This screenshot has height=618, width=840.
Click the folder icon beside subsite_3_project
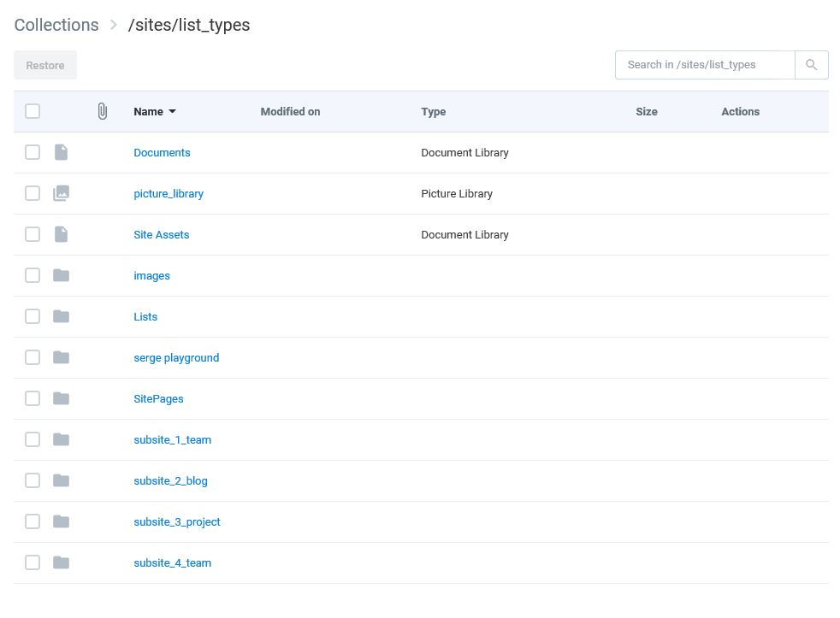(x=61, y=521)
